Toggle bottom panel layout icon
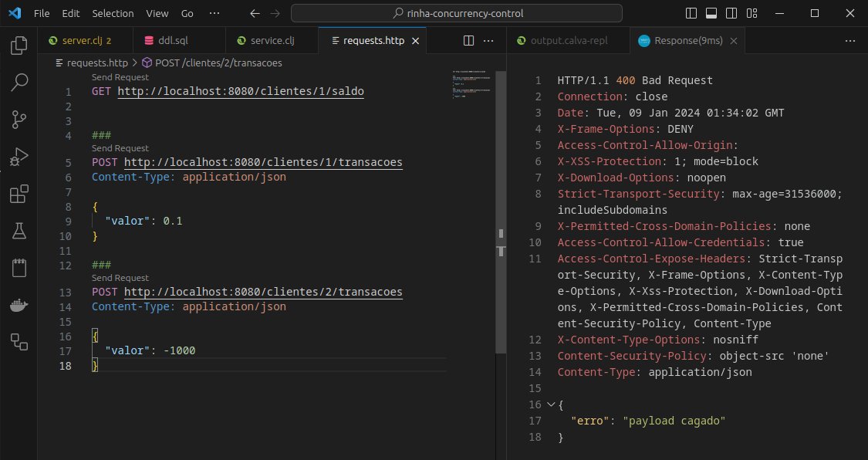868x460 pixels. (x=711, y=13)
